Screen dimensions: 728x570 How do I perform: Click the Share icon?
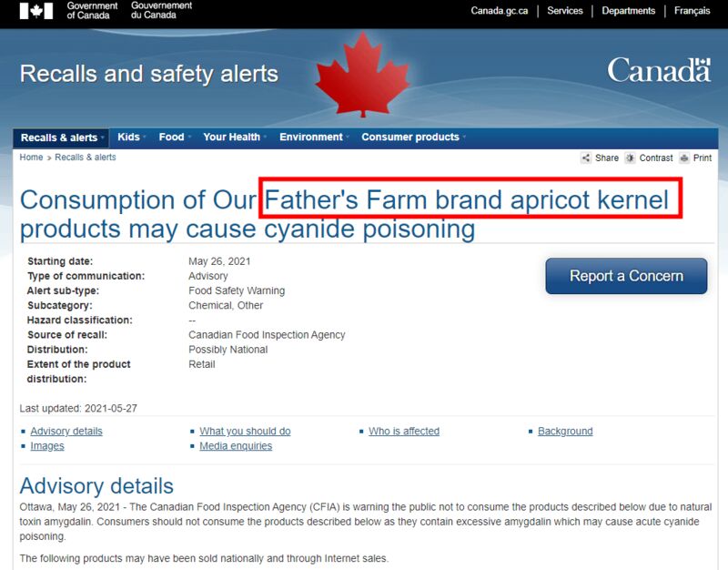[586, 158]
